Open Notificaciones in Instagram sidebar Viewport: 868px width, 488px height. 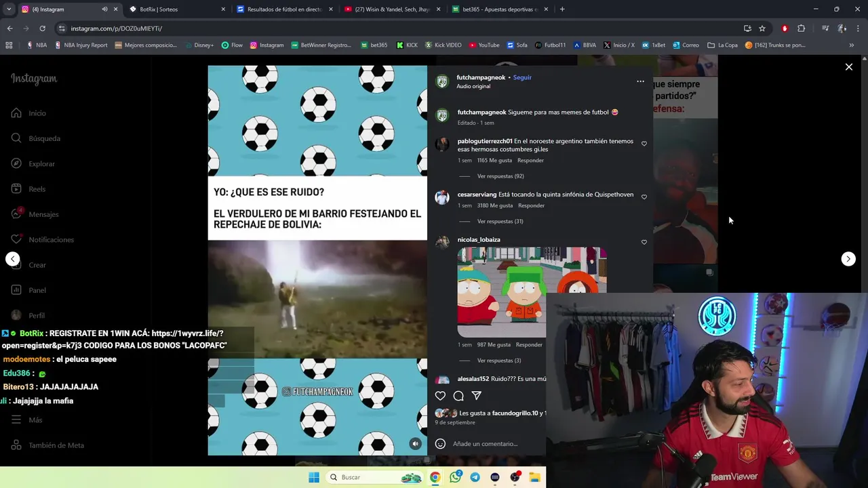(x=42, y=240)
